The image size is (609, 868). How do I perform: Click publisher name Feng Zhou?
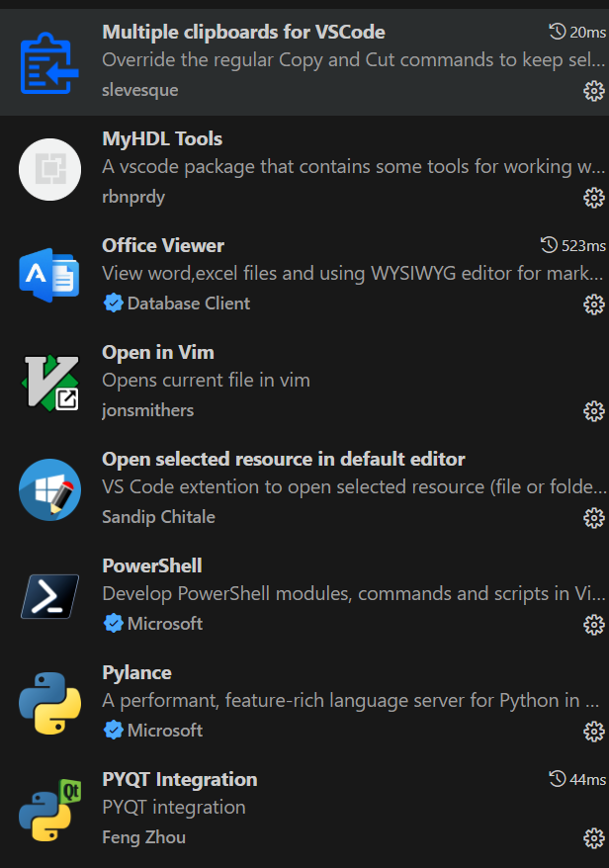tap(144, 837)
